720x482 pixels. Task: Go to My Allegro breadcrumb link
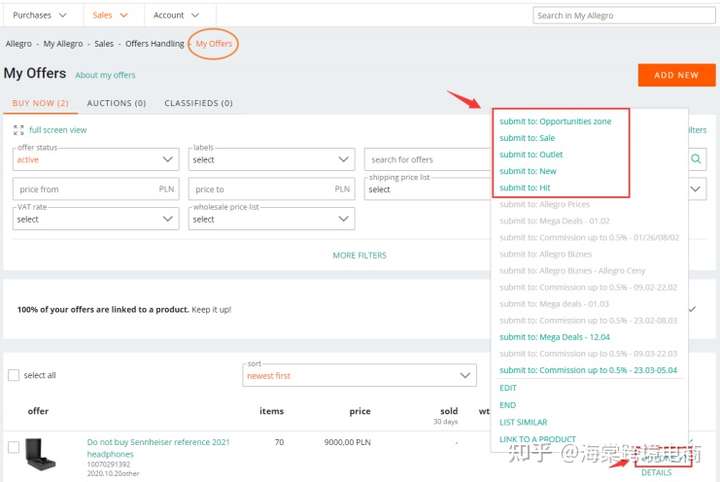(63, 44)
